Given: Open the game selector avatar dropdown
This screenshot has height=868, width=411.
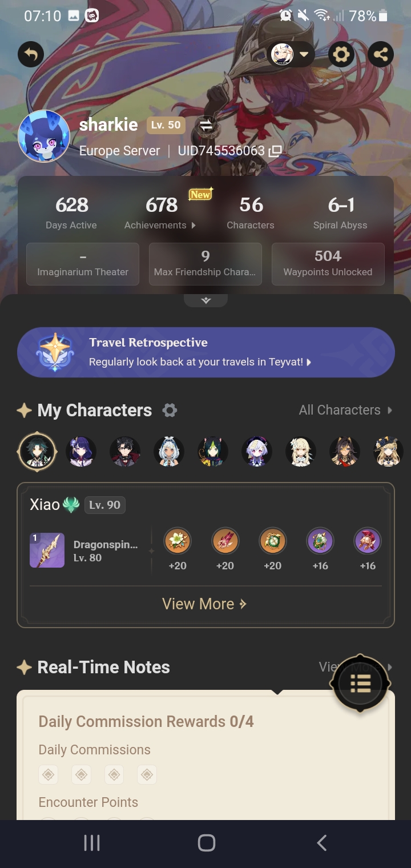Looking at the screenshot, I should (x=291, y=55).
